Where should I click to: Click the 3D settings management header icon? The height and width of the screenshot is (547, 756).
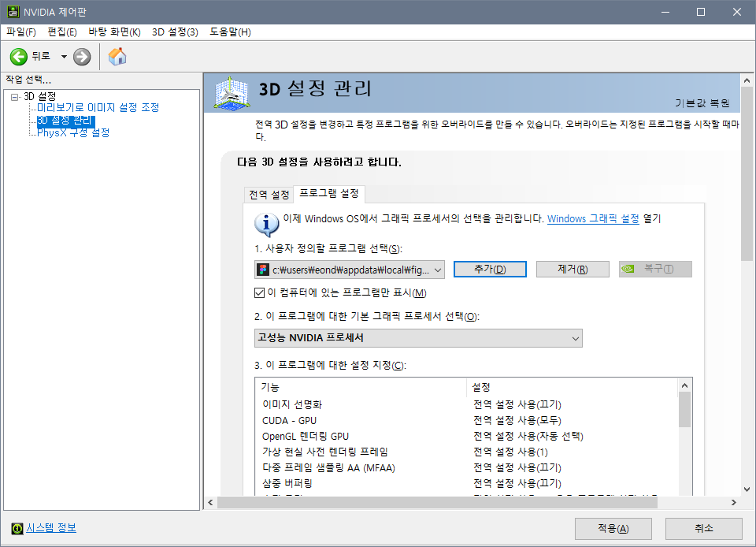(232, 93)
